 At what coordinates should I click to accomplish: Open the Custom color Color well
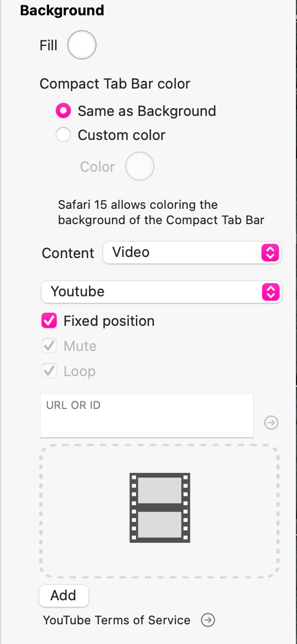click(139, 166)
